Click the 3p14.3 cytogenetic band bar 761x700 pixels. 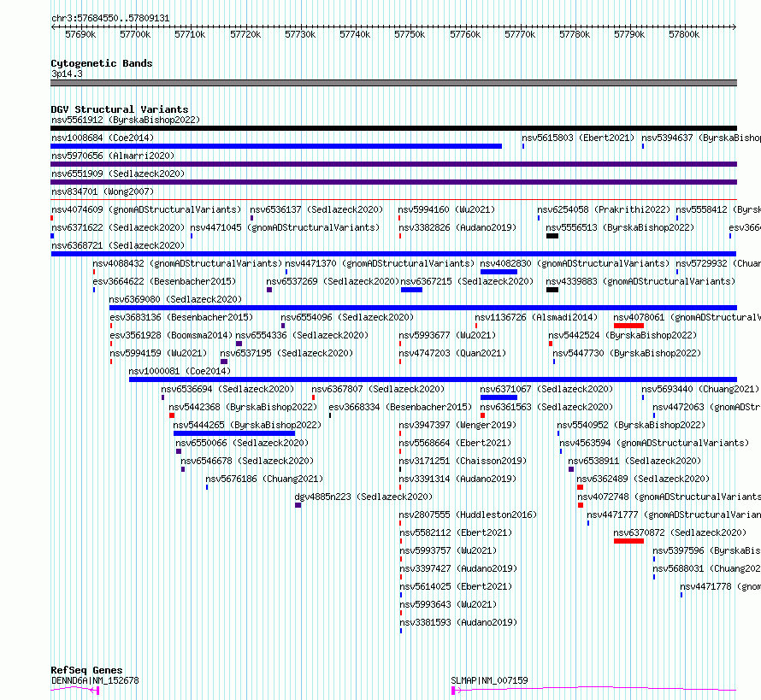(x=393, y=83)
